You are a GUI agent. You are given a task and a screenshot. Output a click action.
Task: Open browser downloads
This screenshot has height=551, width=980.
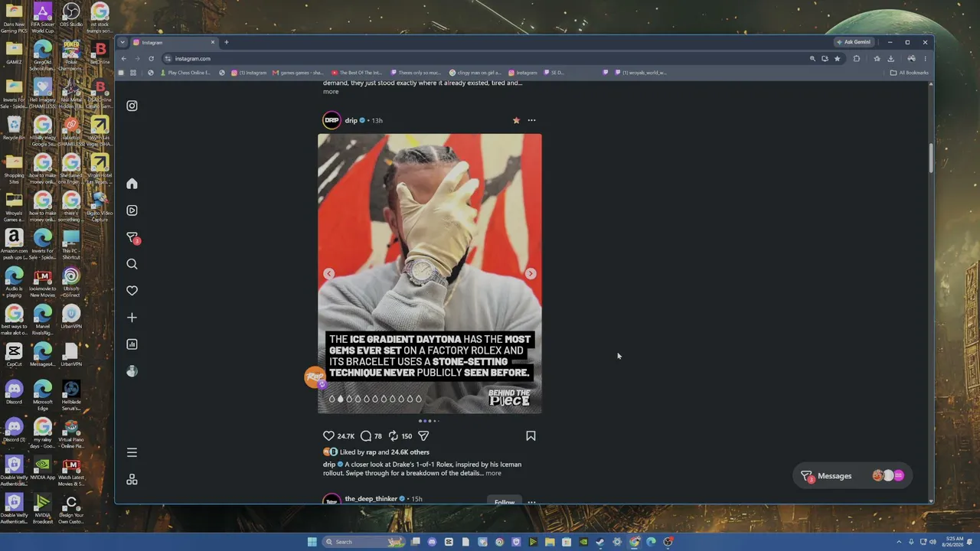click(891, 58)
